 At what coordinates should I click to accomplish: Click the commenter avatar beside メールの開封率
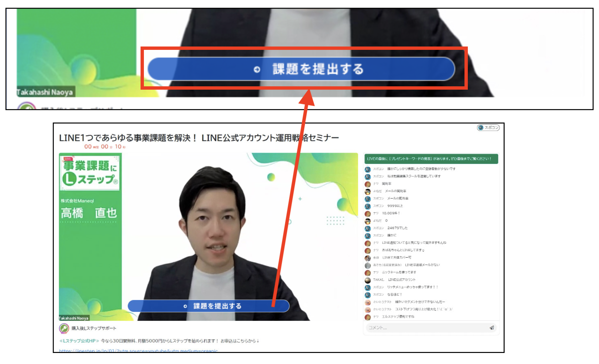pyautogui.click(x=367, y=191)
